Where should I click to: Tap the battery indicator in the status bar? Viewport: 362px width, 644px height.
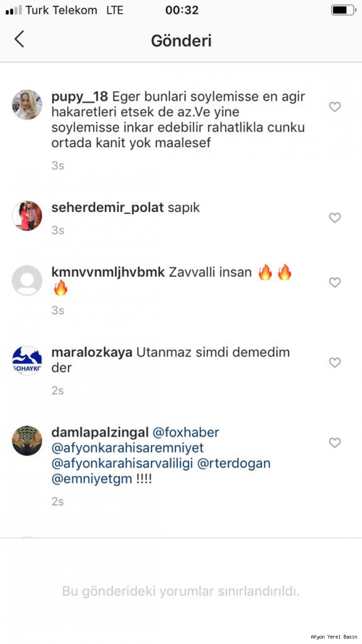(x=343, y=10)
